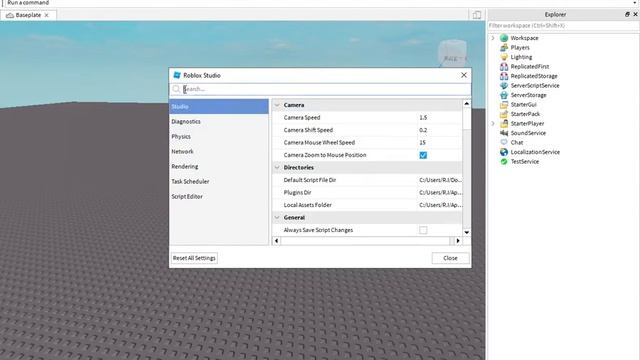640x360 pixels.
Task: Click the StarterGui icon in Explorer
Action: 504,104
